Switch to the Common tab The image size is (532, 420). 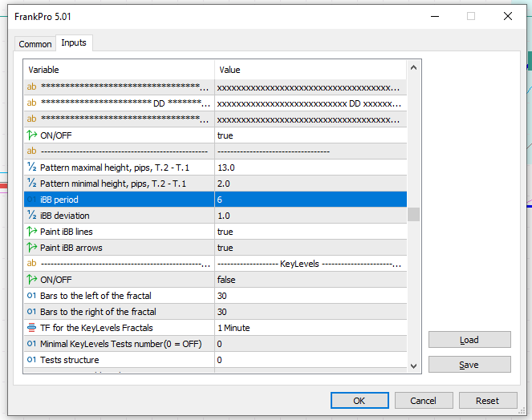pyautogui.click(x=35, y=44)
